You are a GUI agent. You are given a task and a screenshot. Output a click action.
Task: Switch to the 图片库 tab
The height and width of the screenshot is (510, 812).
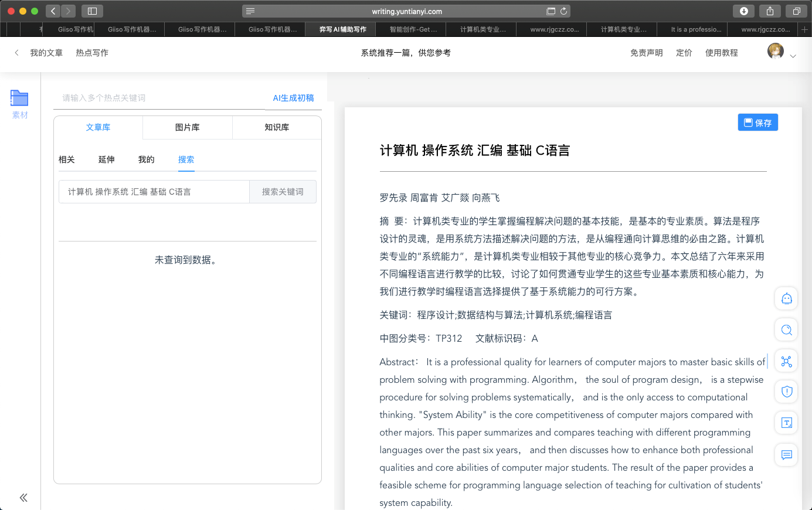pyautogui.click(x=188, y=127)
